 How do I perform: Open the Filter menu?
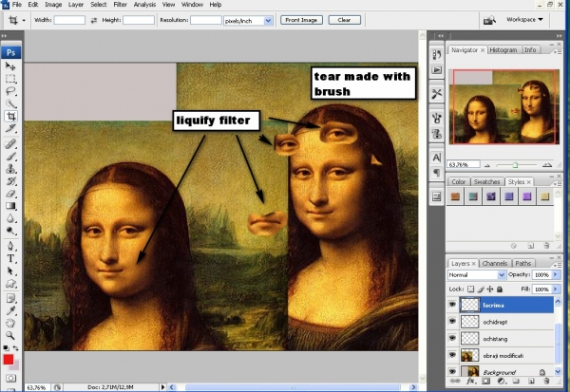click(120, 5)
